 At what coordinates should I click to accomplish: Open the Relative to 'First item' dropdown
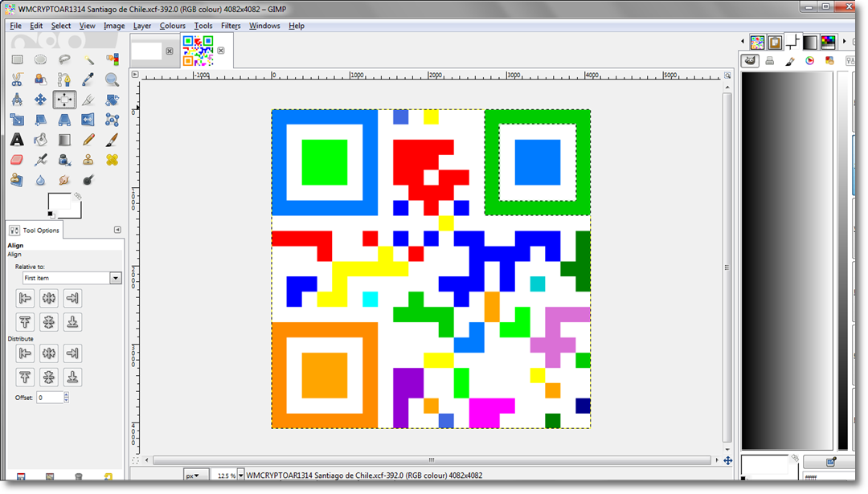[x=72, y=278]
